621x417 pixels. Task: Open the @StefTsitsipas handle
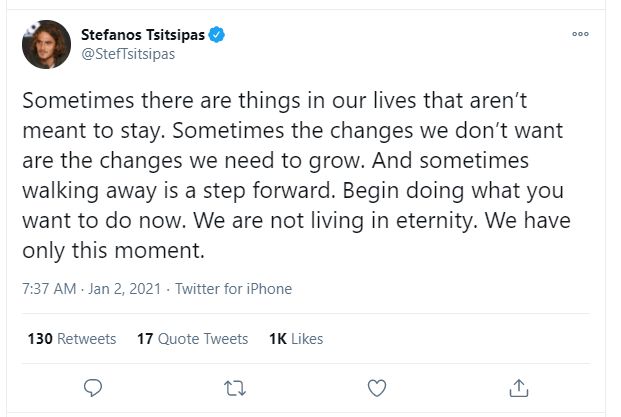click(x=126, y=54)
